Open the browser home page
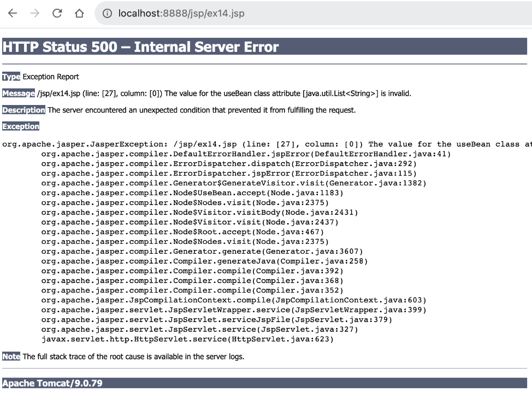 click(x=79, y=13)
